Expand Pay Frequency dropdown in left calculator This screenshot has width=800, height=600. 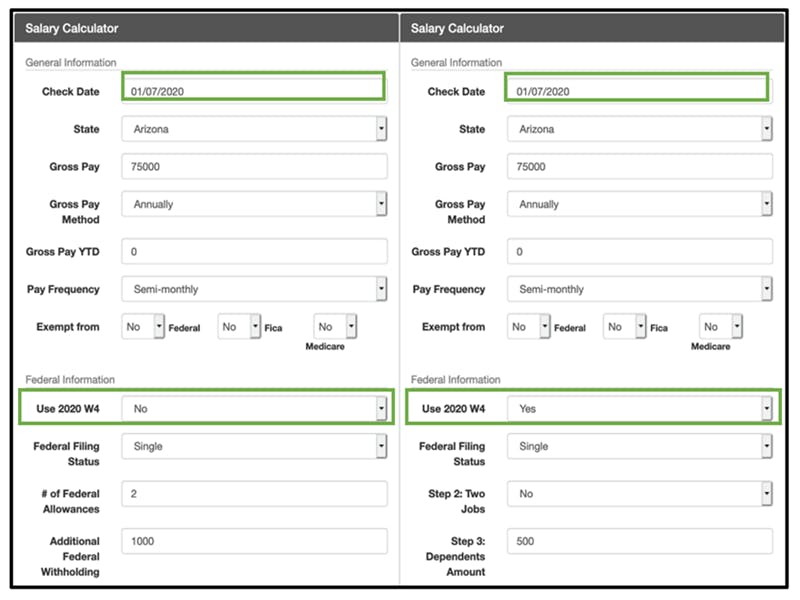pyautogui.click(x=254, y=289)
